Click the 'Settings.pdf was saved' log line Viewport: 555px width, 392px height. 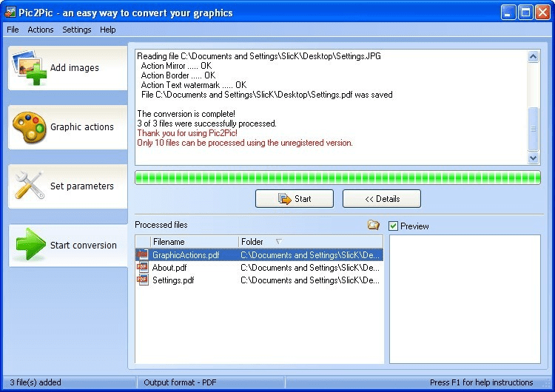coord(267,95)
